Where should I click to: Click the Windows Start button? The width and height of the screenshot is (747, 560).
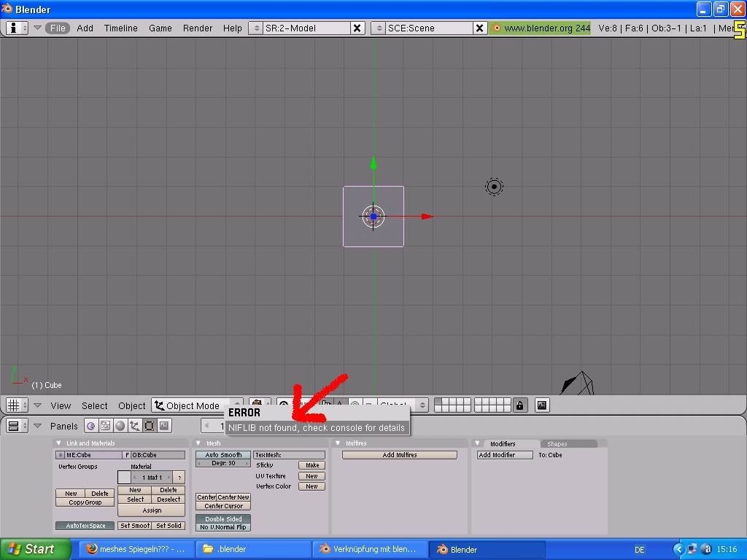(35, 549)
